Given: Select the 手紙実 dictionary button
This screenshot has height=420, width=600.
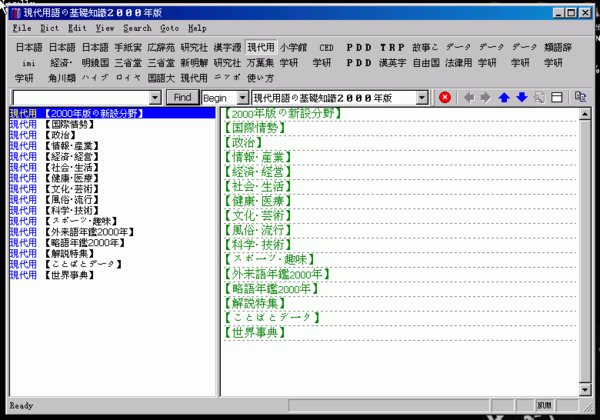Looking at the screenshot, I should (x=128, y=47).
